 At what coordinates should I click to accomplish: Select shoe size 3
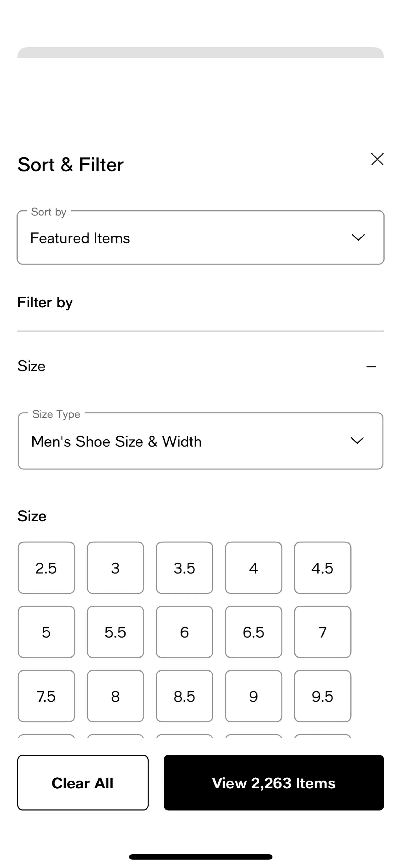click(x=115, y=568)
